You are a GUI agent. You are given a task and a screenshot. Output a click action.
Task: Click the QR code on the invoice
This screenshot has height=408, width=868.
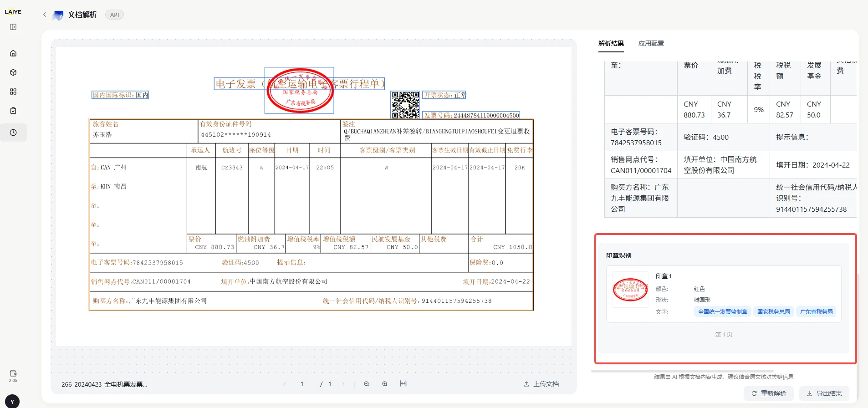405,105
